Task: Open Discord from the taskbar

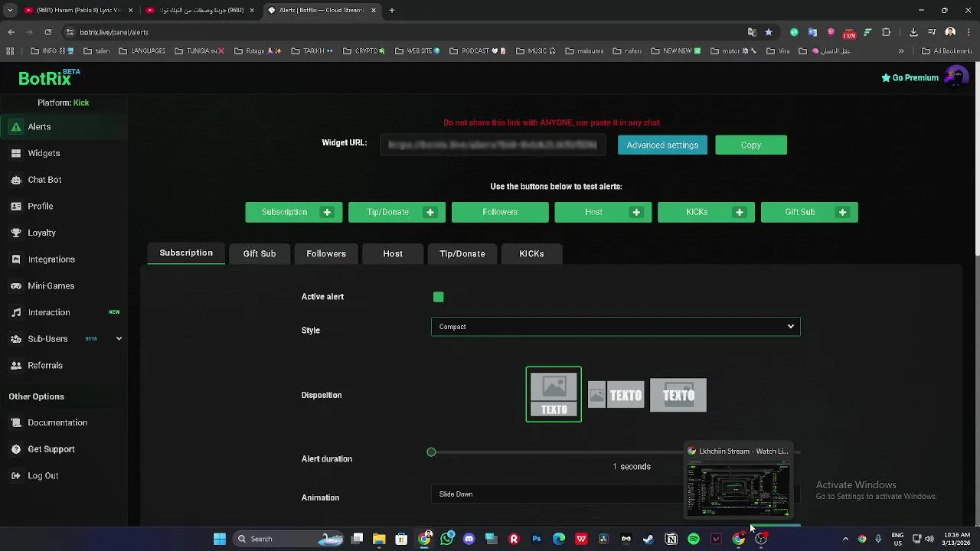Action: [x=469, y=539]
